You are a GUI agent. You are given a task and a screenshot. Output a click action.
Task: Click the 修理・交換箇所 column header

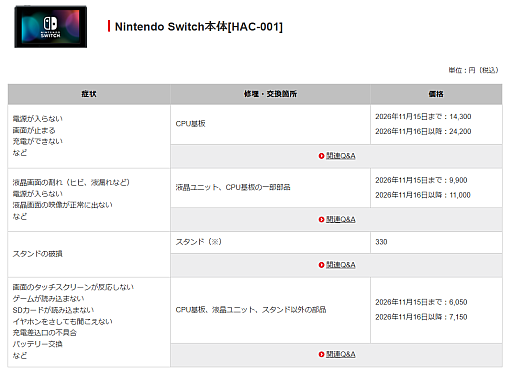point(270,94)
